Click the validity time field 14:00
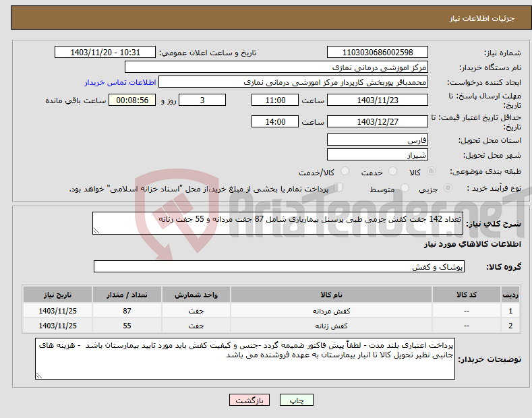The width and height of the screenshot is (532, 418). pos(275,121)
